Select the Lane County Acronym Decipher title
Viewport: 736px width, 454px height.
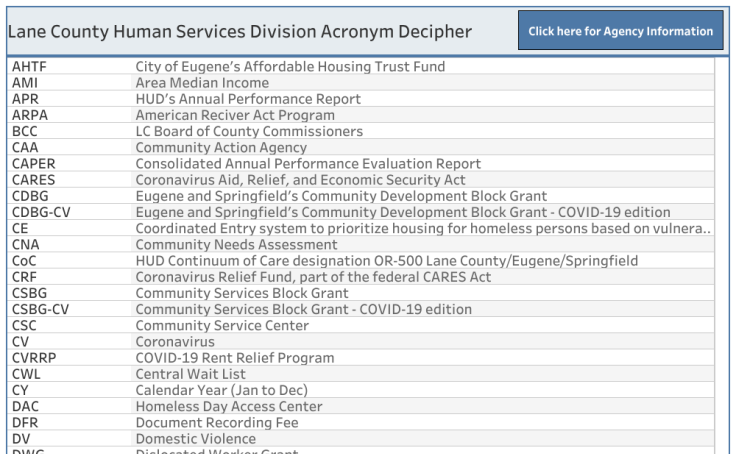240,32
